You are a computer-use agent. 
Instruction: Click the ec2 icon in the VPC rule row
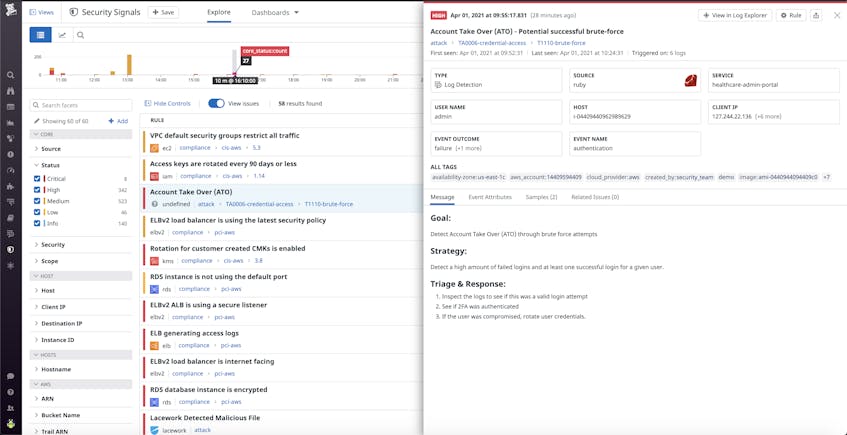point(154,148)
